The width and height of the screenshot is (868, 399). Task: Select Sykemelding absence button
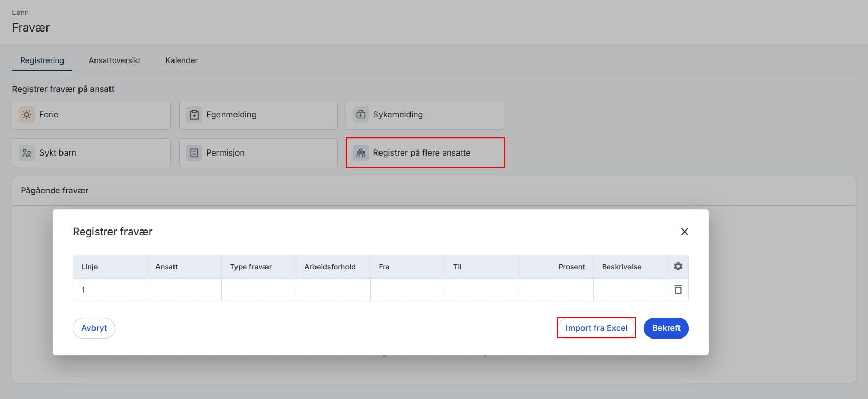point(425,115)
